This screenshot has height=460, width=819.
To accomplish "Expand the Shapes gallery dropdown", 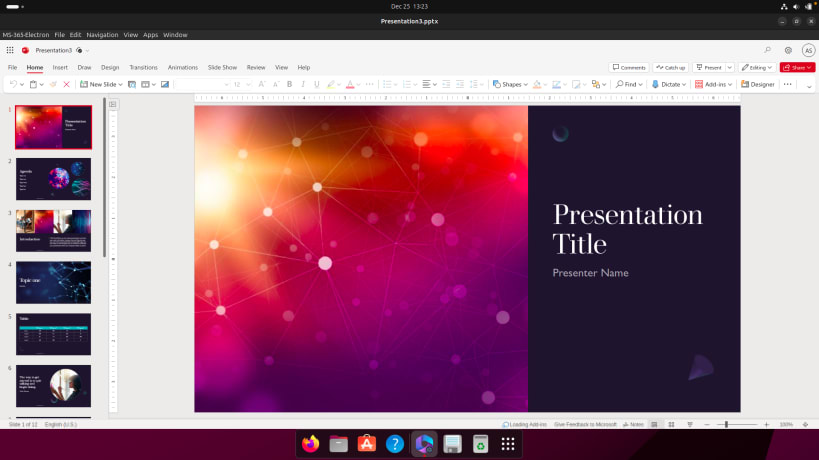I will tap(525, 85).
